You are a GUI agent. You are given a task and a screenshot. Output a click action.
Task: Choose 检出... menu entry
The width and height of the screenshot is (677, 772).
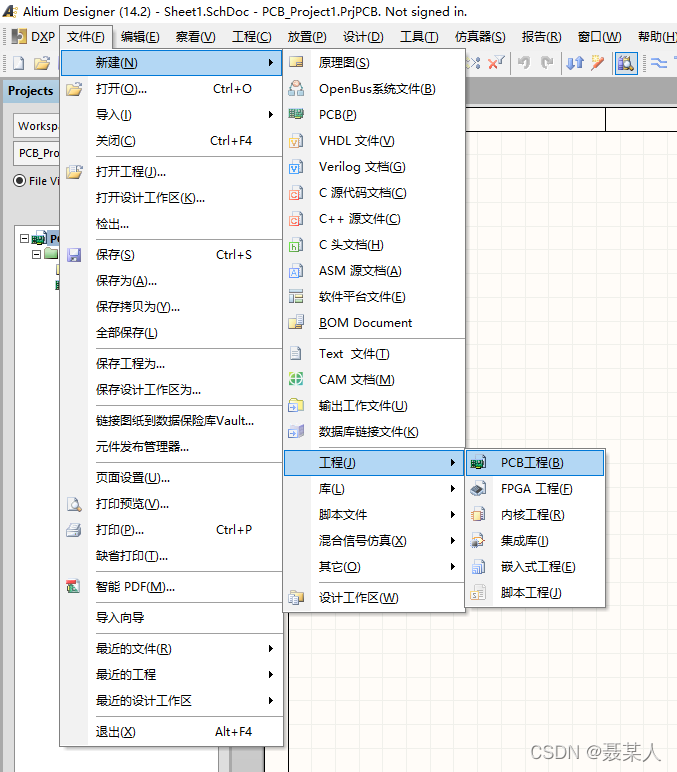pos(172,224)
